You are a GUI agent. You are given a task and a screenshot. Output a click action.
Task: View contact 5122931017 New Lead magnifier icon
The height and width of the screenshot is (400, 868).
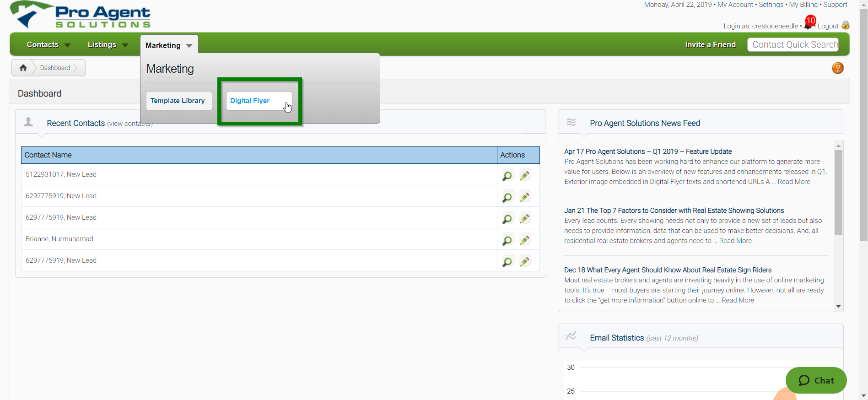coord(507,175)
